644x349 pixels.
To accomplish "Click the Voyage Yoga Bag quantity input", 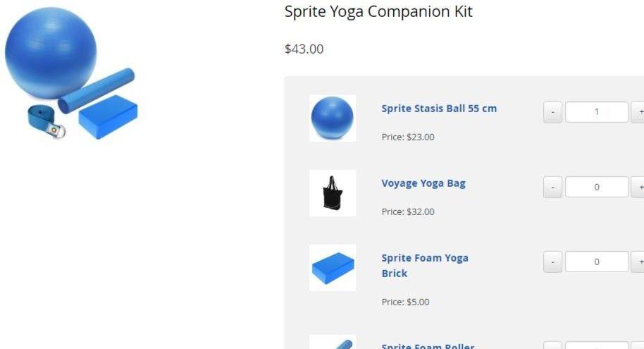I will (596, 187).
